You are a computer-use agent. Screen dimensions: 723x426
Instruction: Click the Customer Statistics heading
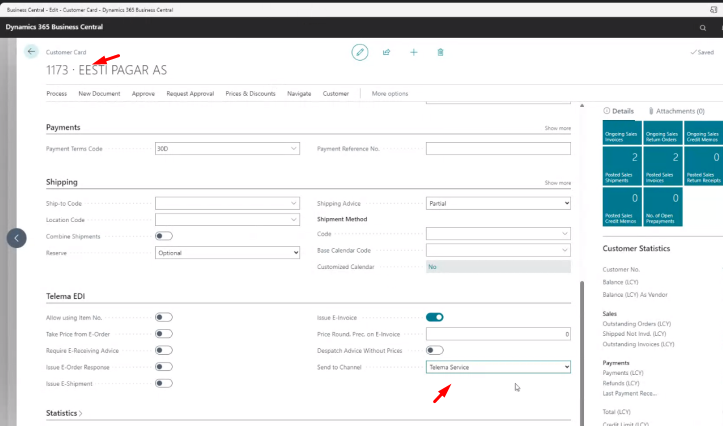tap(636, 248)
